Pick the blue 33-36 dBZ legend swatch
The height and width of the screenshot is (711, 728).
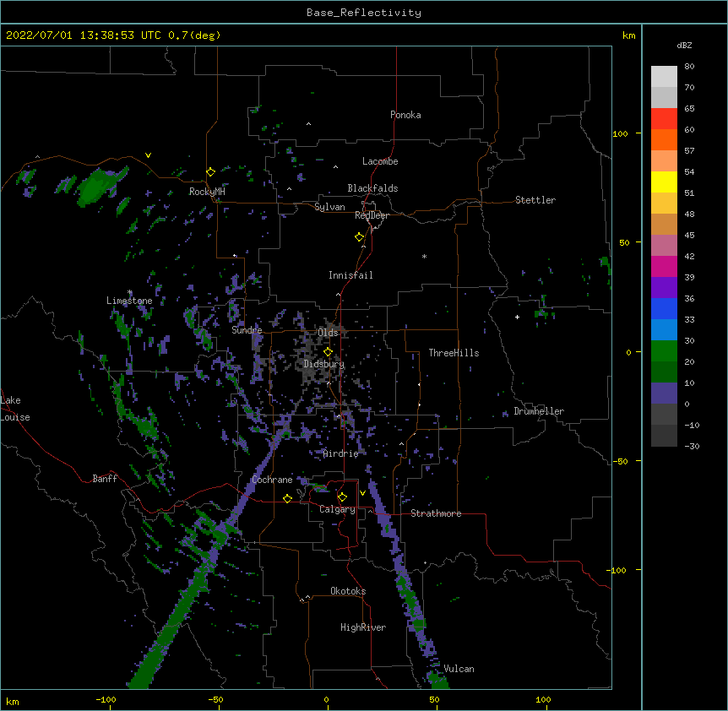[664, 308]
